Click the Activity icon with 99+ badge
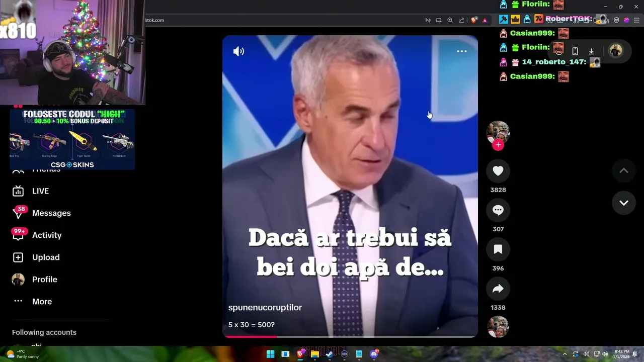The width and height of the screenshot is (644, 362). [x=18, y=235]
